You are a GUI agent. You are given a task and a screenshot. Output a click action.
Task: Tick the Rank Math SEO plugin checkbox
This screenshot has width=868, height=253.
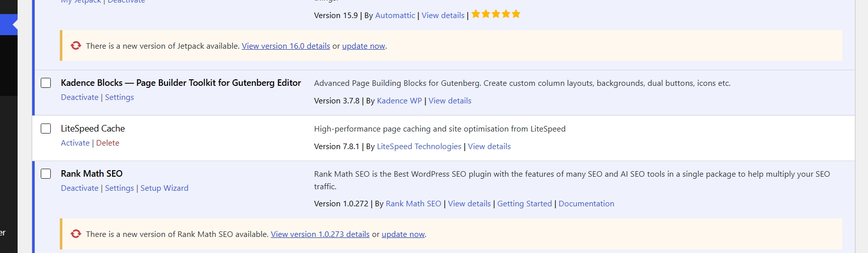[x=46, y=174]
